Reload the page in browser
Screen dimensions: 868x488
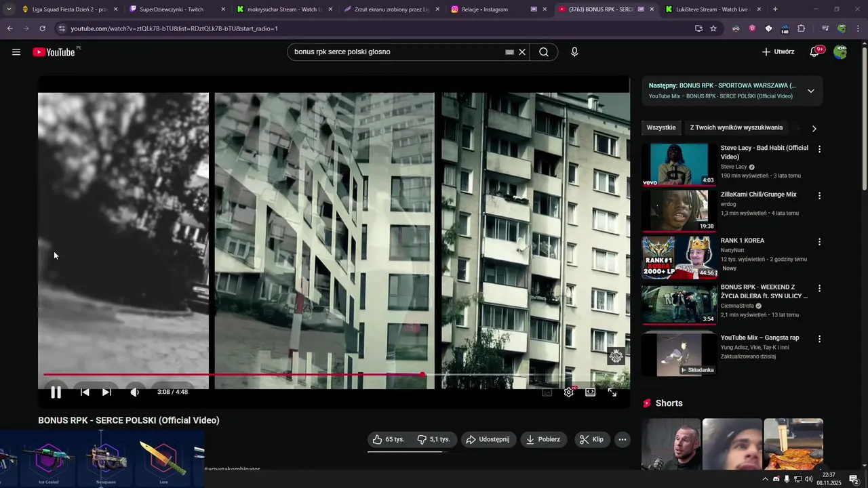pos(42,28)
